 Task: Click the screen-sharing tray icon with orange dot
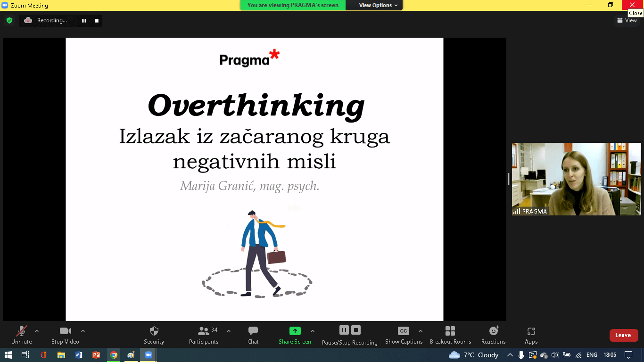point(532,355)
